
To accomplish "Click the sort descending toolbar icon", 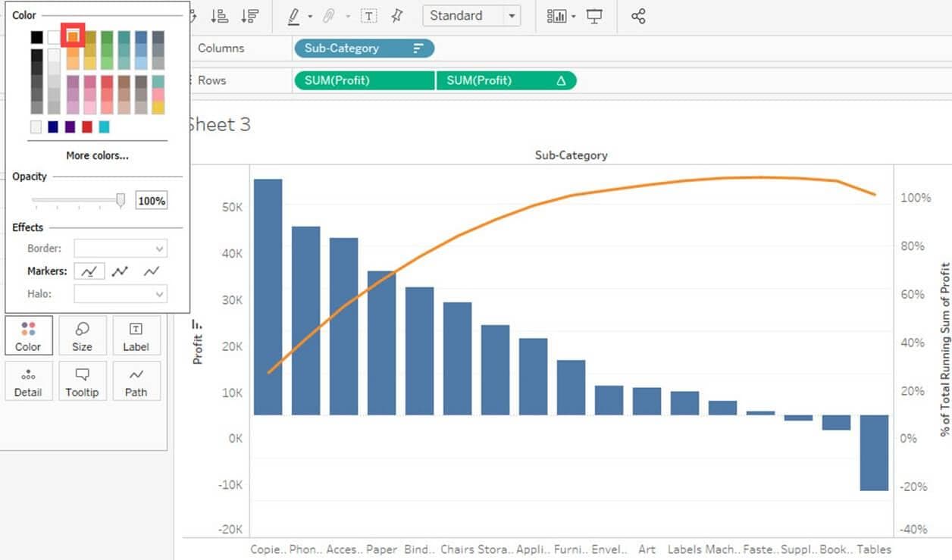I will [250, 15].
